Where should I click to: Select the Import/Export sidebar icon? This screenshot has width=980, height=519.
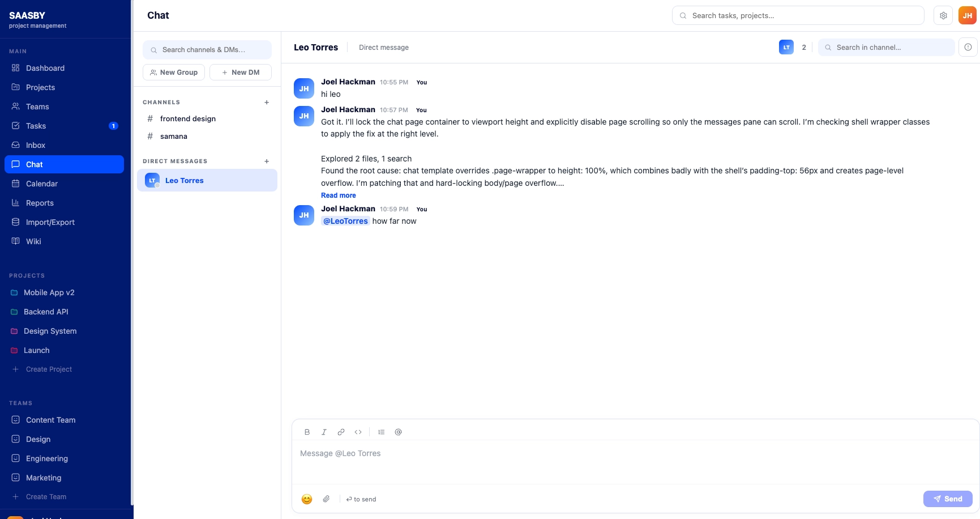pyautogui.click(x=16, y=222)
